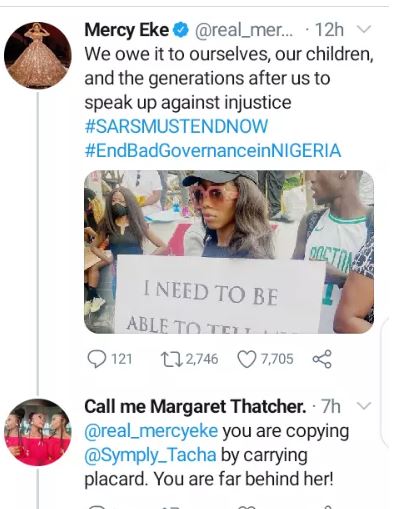Viewport: 394px width, 509px height.
Task: Like Mercy Eke's tweet with heart icon
Action: click(246, 359)
